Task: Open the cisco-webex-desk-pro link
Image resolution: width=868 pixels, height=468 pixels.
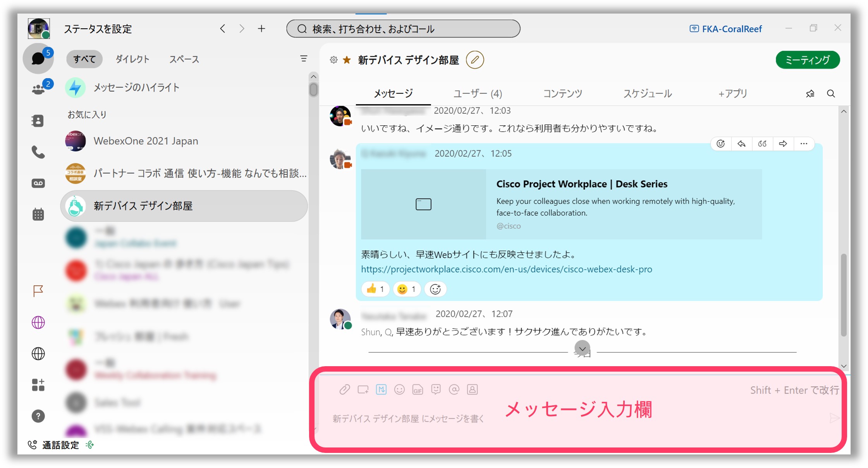Action: pos(506,269)
